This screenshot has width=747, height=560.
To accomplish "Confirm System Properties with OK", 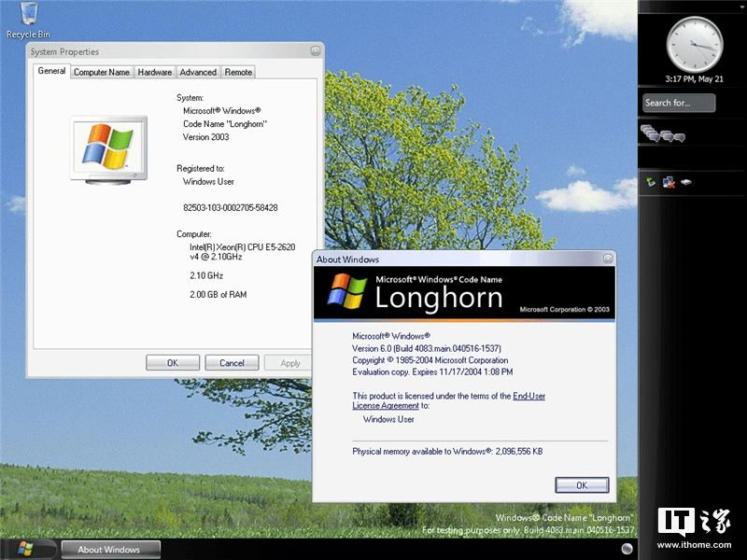I will tap(173, 362).
